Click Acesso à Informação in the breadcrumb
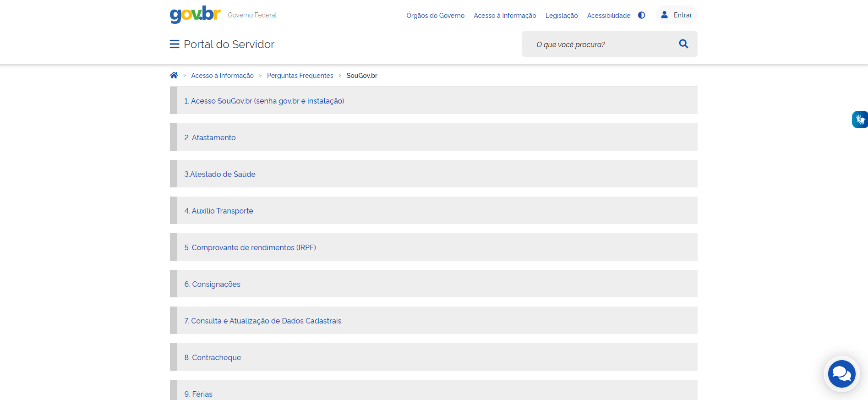 pyautogui.click(x=222, y=76)
